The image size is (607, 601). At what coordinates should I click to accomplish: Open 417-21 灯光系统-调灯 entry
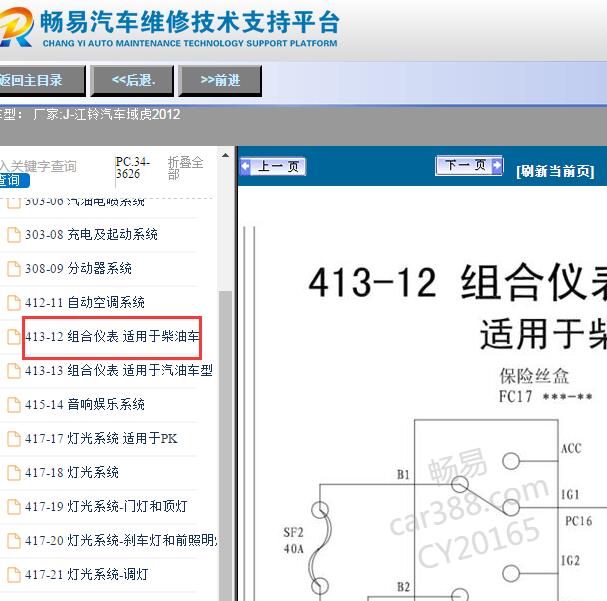86,575
